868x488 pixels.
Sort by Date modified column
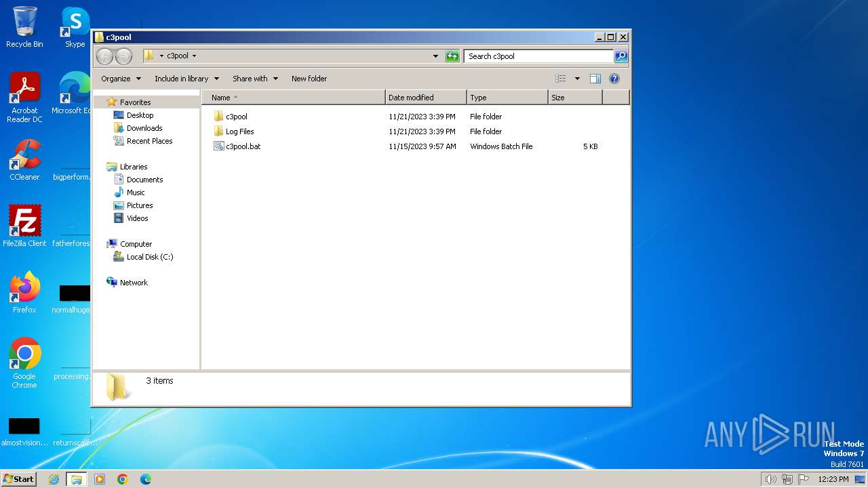point(426,98)
